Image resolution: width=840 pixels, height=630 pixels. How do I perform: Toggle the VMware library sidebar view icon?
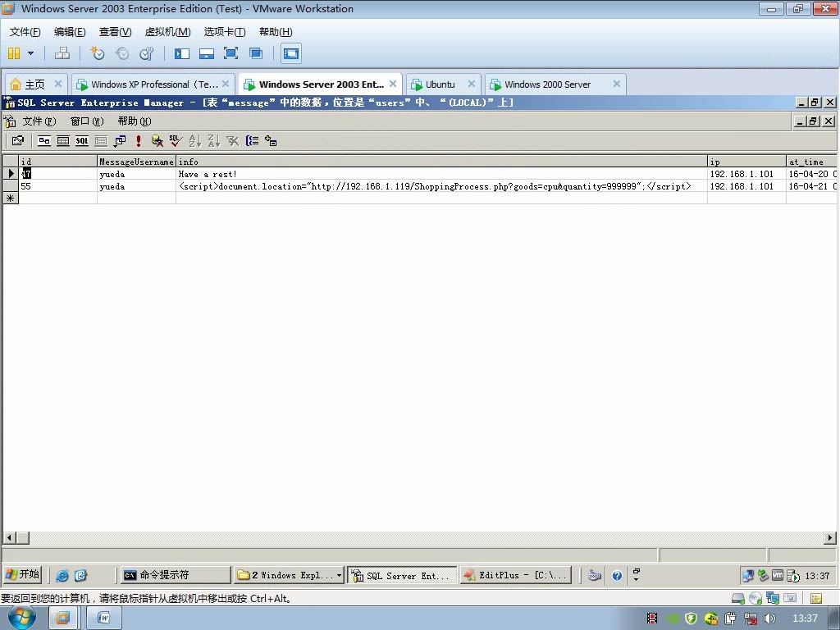[182, 53]
